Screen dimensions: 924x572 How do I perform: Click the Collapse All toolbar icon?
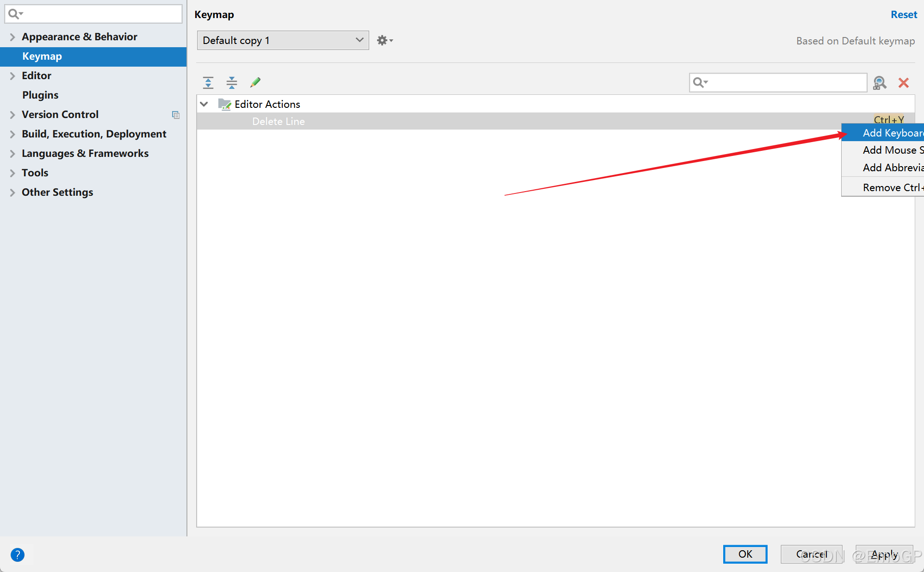pos(232,83)
